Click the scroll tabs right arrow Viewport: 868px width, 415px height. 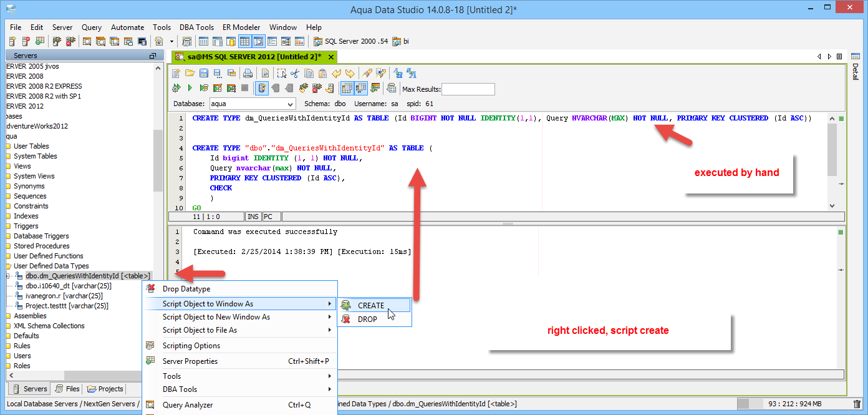click(829, 56)
